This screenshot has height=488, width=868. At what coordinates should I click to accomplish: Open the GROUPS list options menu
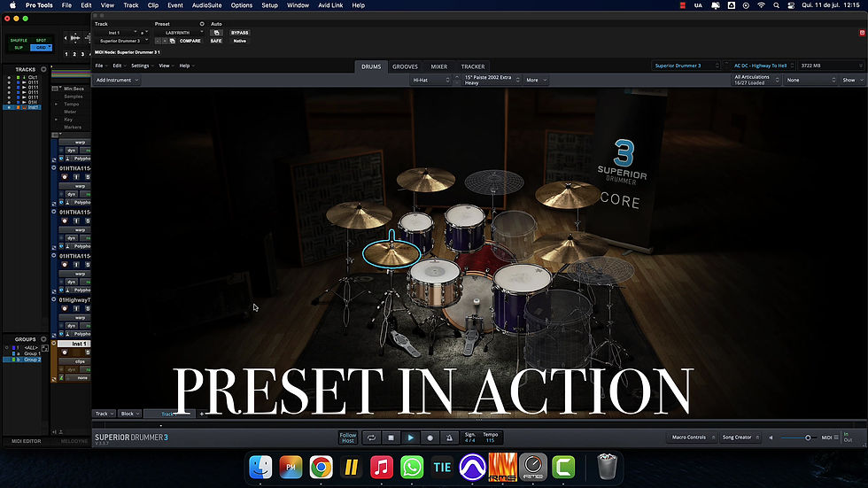[x=43, y=339]
